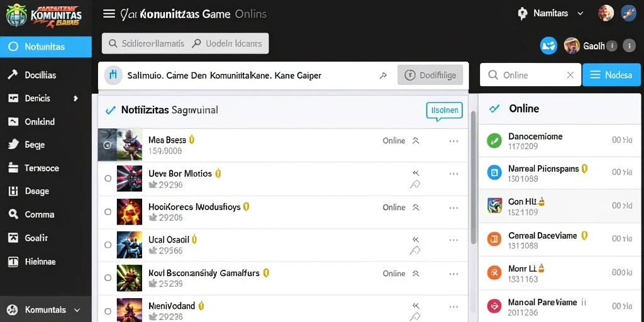Select radio button for Mea Bsesa
Viewport: 644px width, 322px height.
click(x=107, y=145)
